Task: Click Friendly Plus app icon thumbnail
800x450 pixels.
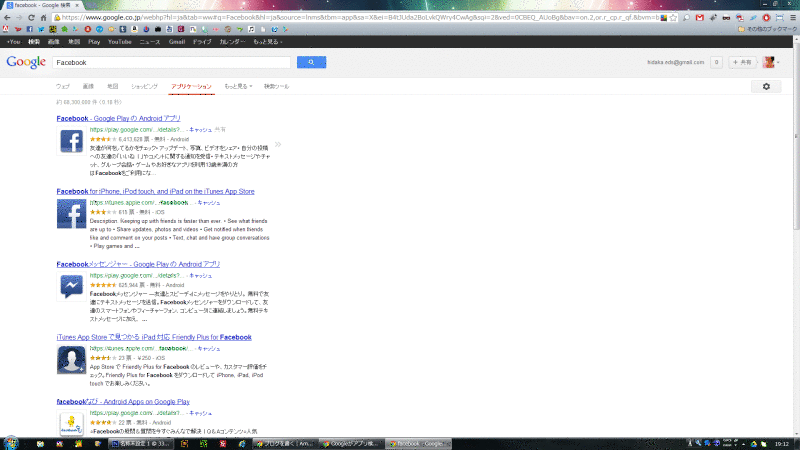Action: pos(71,360)
